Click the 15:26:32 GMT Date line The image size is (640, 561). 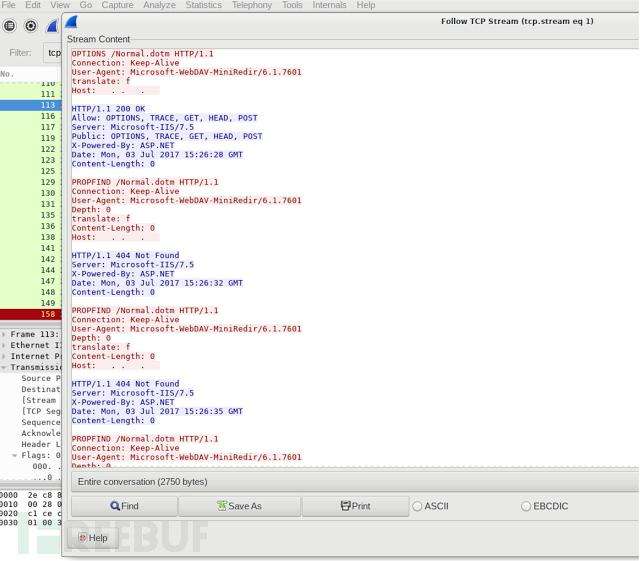coord(157,283)
